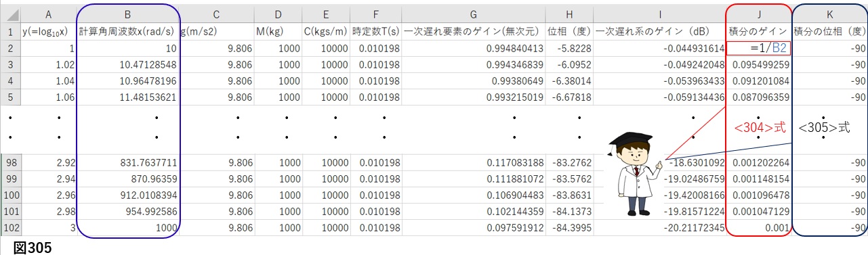Select column K header

pos(829,14)
